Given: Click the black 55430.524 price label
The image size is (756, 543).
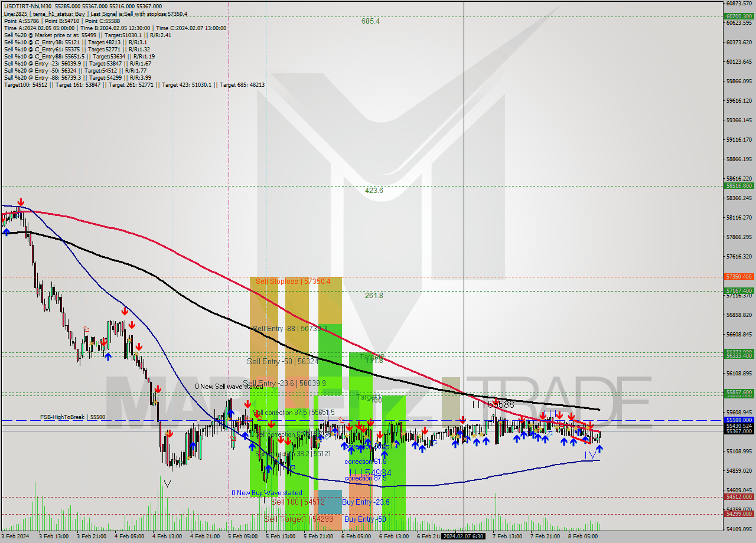Looking at the screenshot, I should (x=738, y=426).
